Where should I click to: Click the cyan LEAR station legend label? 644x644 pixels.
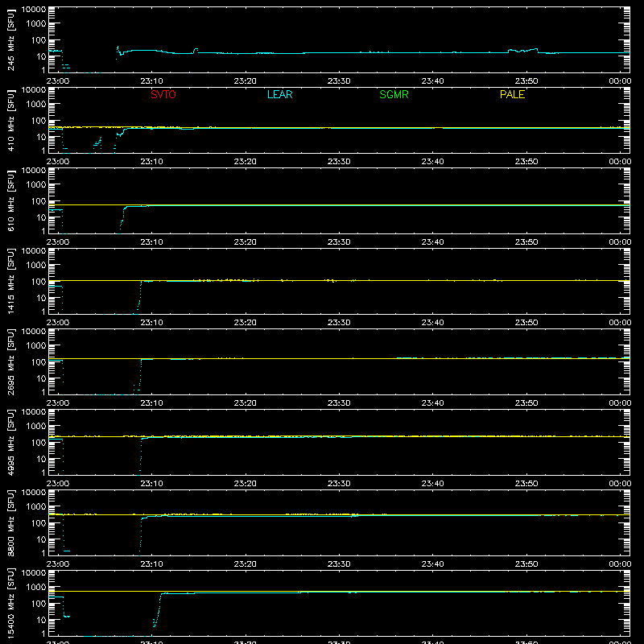tap(279, 94)
